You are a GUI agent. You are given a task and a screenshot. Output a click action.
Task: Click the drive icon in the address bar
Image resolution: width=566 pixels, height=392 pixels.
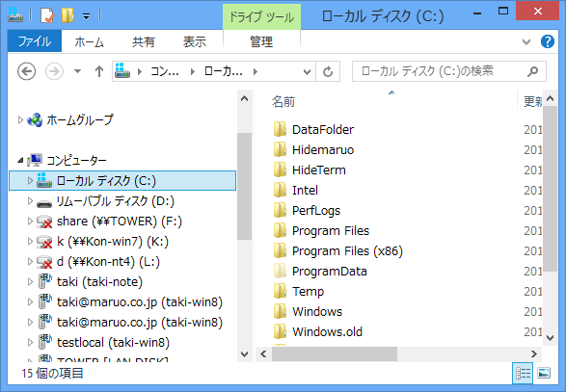pos(122,70)
